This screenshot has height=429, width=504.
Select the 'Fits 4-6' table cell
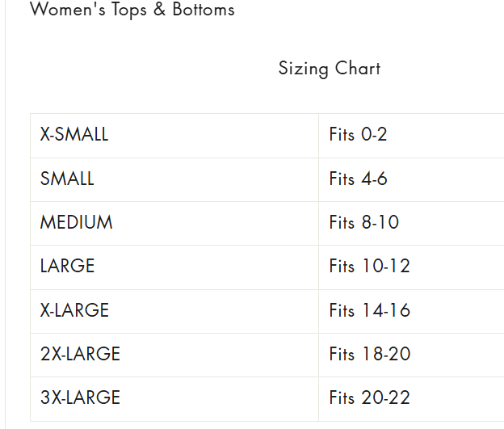[358, 179]
